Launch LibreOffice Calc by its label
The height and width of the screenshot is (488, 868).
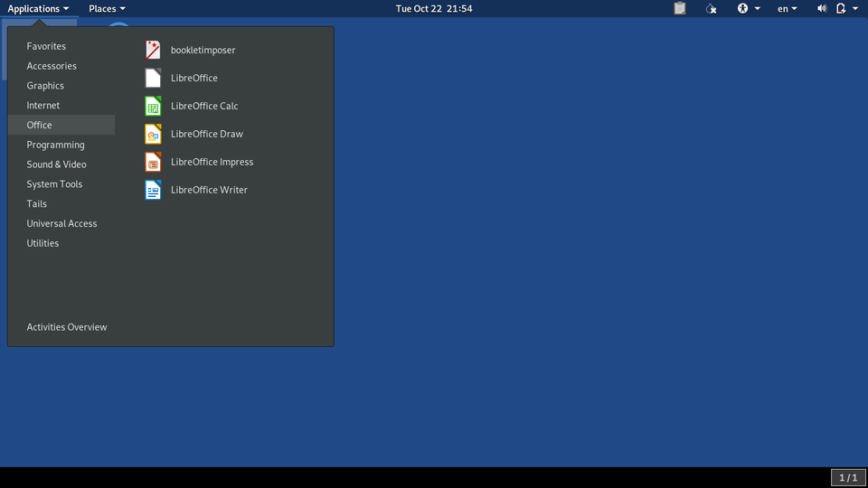click(204, 106)
